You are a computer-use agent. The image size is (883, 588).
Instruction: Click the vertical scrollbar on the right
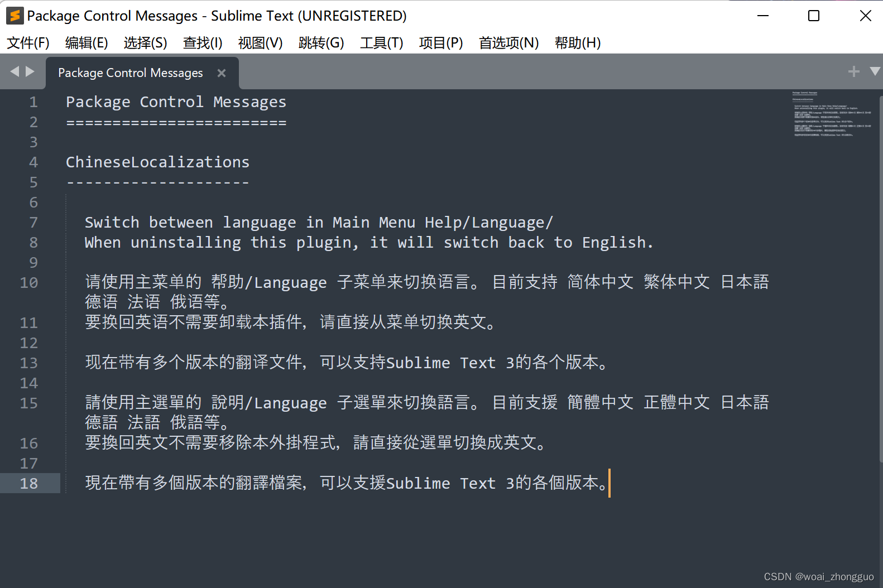(880, 279)
